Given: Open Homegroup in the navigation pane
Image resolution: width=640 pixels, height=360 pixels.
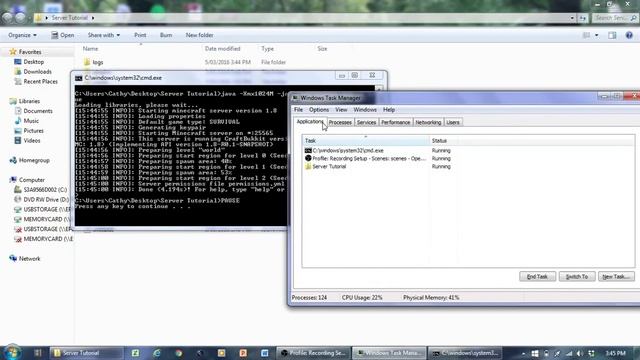Looking at the screenshot, I should coord(34,160).
